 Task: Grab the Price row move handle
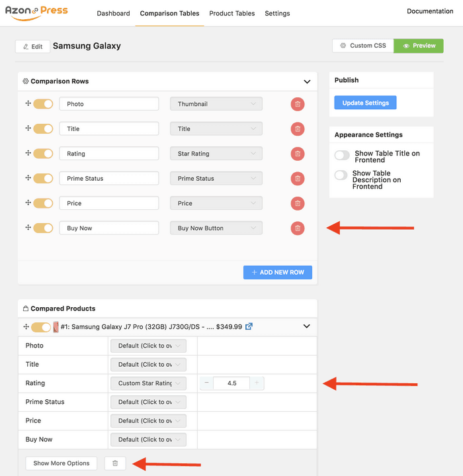click(28, 203)
